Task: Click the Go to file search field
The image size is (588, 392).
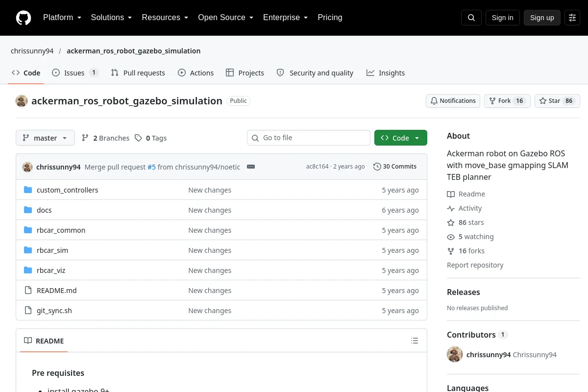Action: tap(309, 138)
